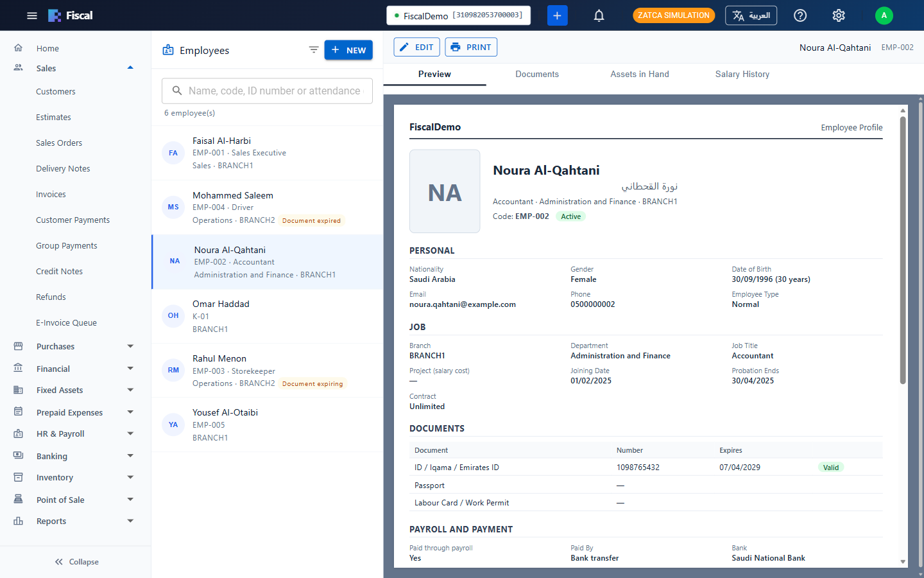The width and height of the screenshot is (924, 578).
Task: Open the green user avatar menu
Action: [x=884, y=15]
